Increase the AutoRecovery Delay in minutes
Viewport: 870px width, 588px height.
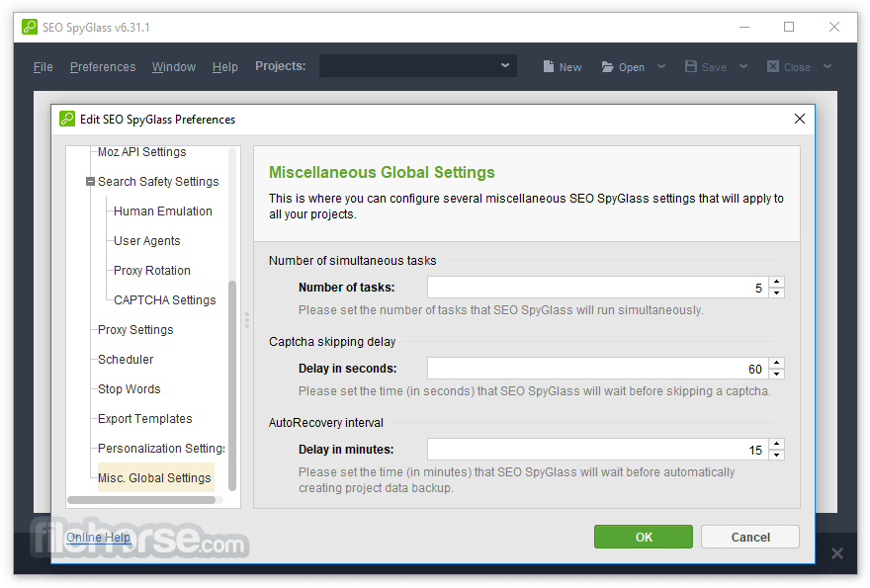777,444
